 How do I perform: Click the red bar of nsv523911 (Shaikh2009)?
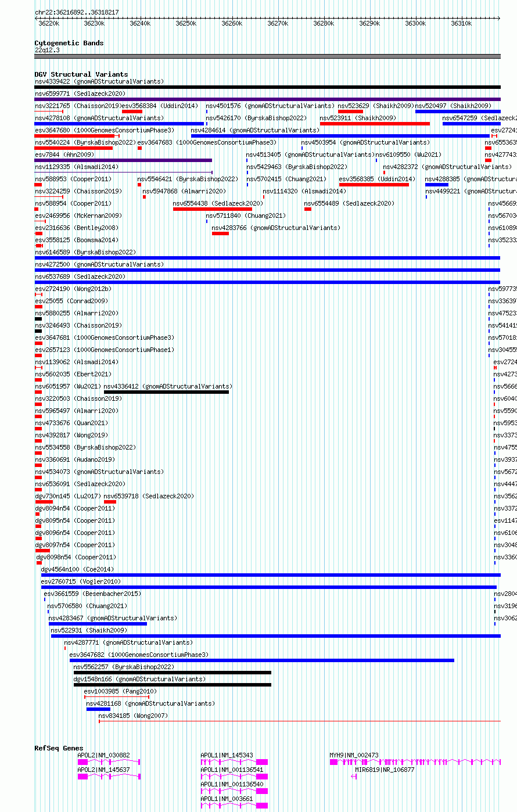[375, 124]
